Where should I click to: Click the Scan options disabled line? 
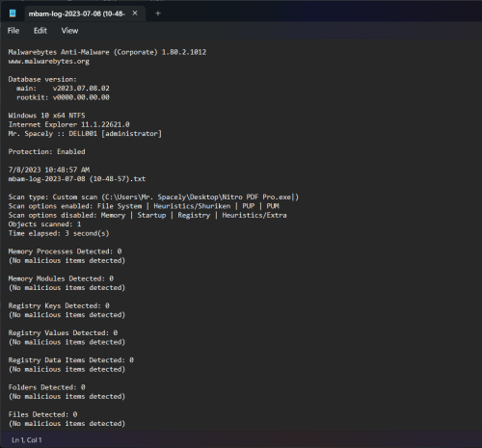click(x=147, y=215)
